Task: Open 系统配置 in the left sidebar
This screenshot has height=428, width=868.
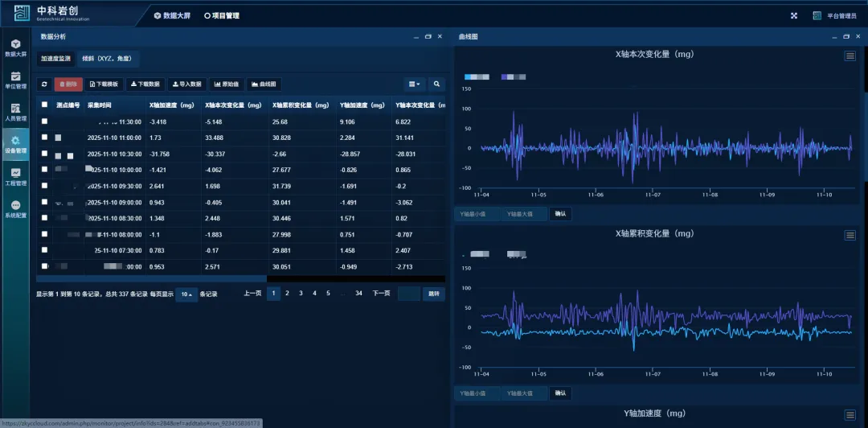Action: 15,209
